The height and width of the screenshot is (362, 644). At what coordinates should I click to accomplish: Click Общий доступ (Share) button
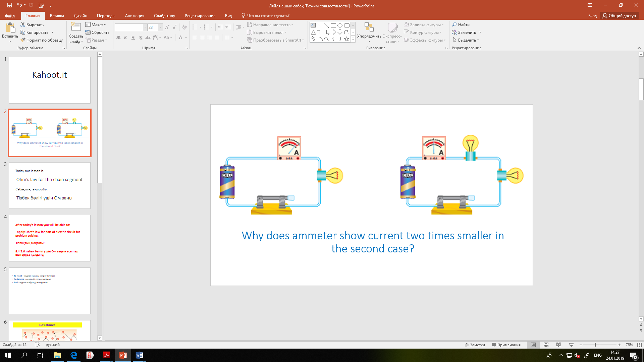click(619, 16)
